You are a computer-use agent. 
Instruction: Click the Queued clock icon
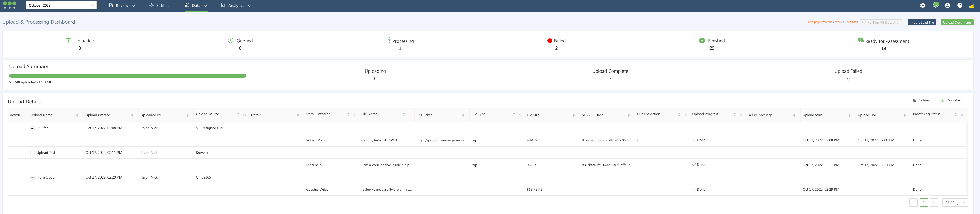pos(231,40)
